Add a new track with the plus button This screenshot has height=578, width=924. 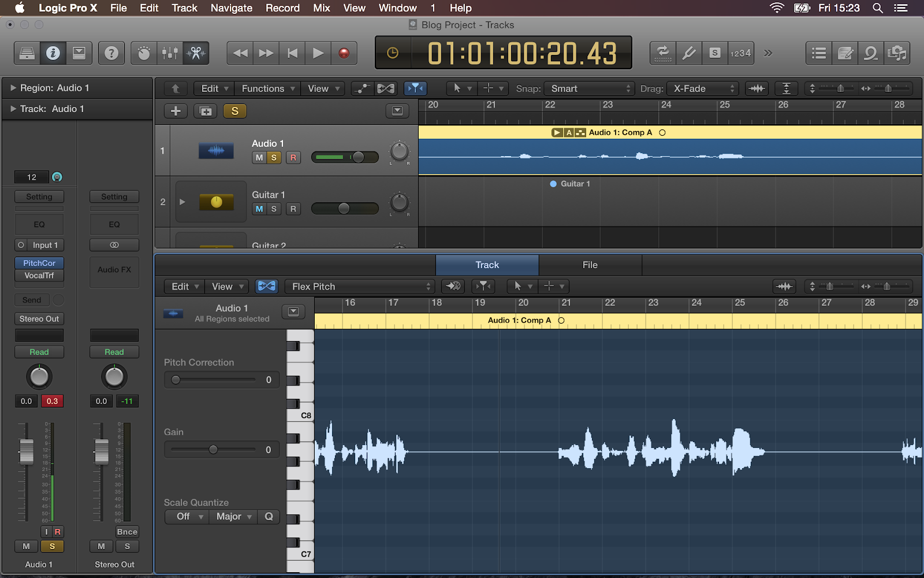point(176,111)
